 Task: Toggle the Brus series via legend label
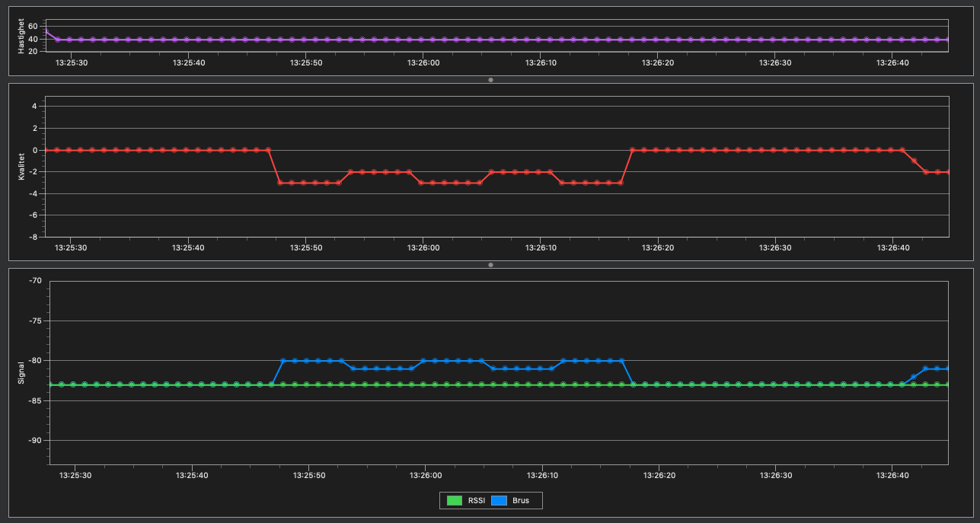pyautogui.click(x=521, y=500)
